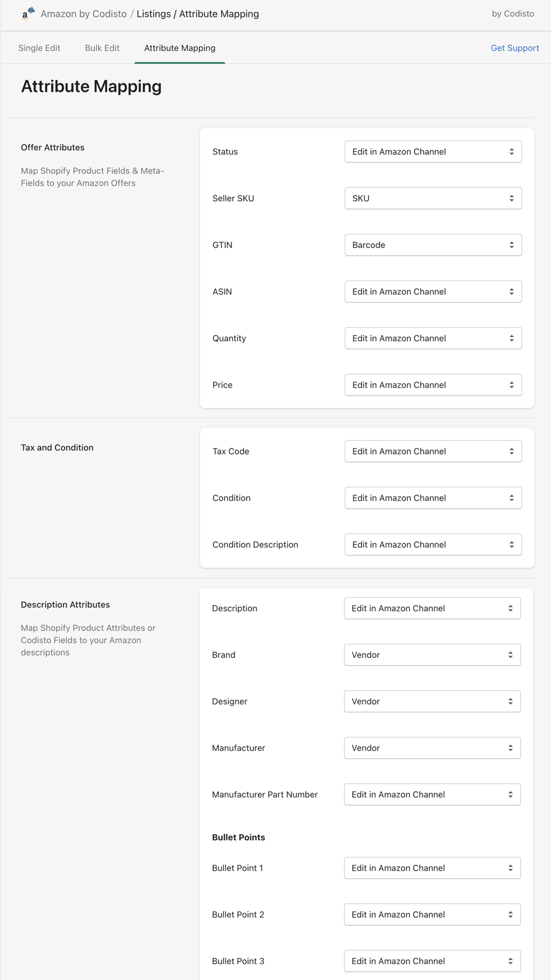Screen dimensions: 551x980
Task: Click the Amazon by Codisto app icon
Action: point(28,13)
